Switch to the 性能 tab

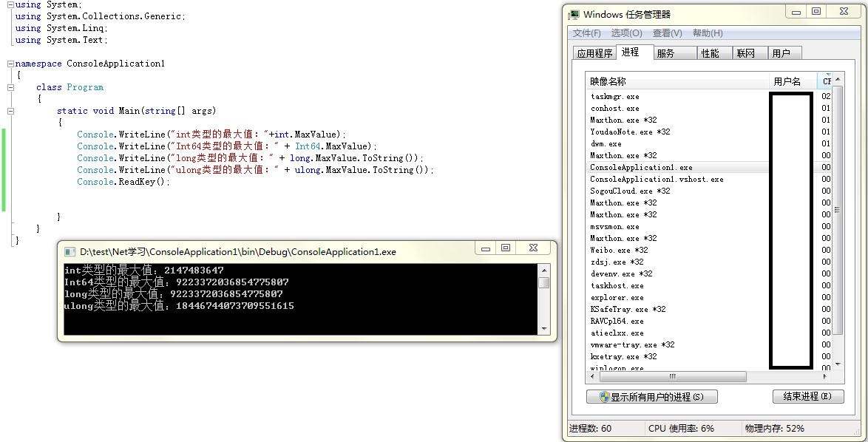pos(714,53)
